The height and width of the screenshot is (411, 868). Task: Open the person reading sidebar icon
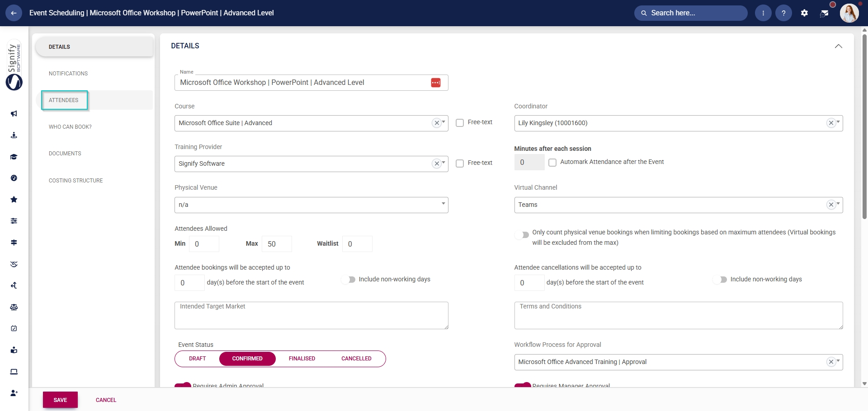coord(14,350)
